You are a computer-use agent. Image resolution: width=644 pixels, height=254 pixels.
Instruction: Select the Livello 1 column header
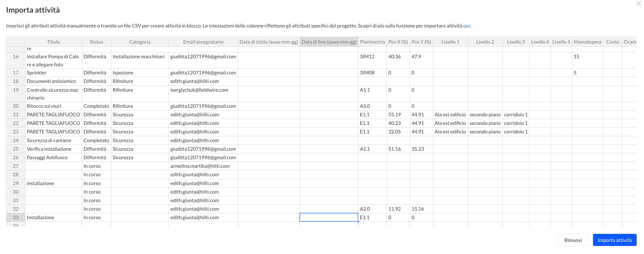(450, 42)
